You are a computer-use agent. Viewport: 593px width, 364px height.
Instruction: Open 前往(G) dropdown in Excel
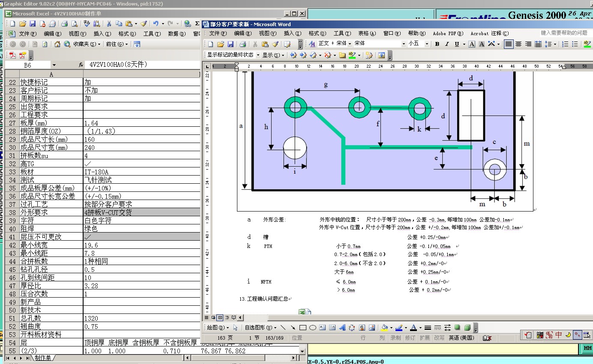click(117, 44)
